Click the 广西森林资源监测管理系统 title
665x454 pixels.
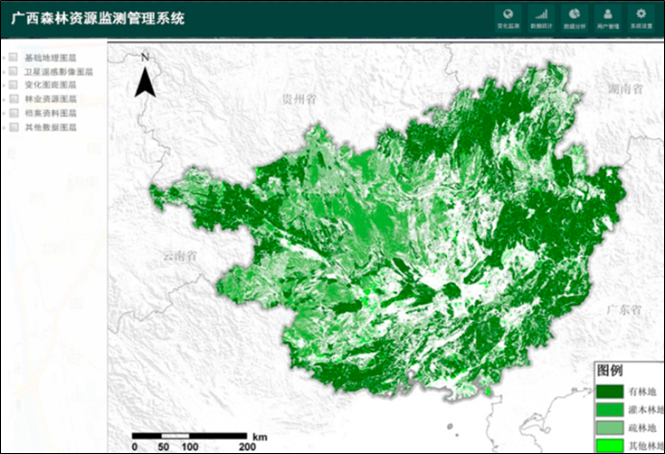coord(98,18)
